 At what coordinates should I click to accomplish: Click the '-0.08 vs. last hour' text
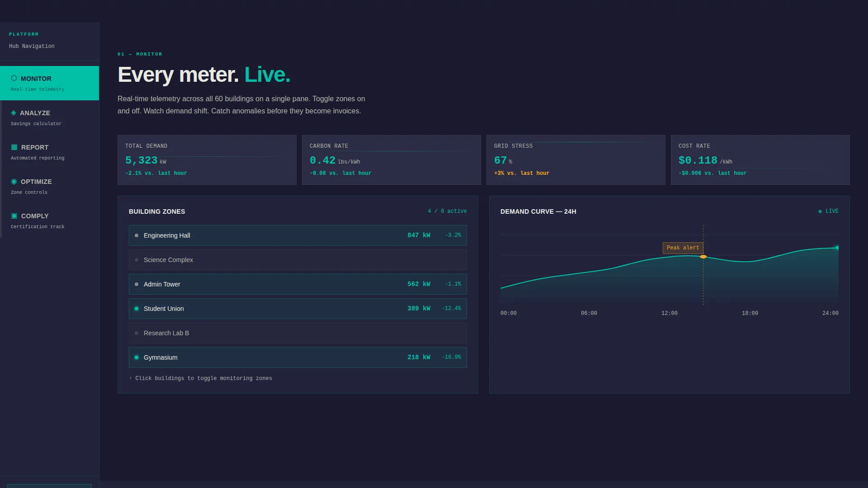tap(340, 173)
